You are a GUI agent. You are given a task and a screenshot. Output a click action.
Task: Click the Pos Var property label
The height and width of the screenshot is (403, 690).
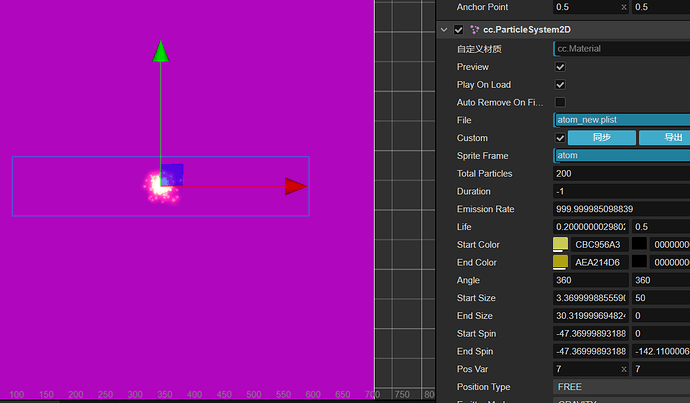click(x=472, y=369)
